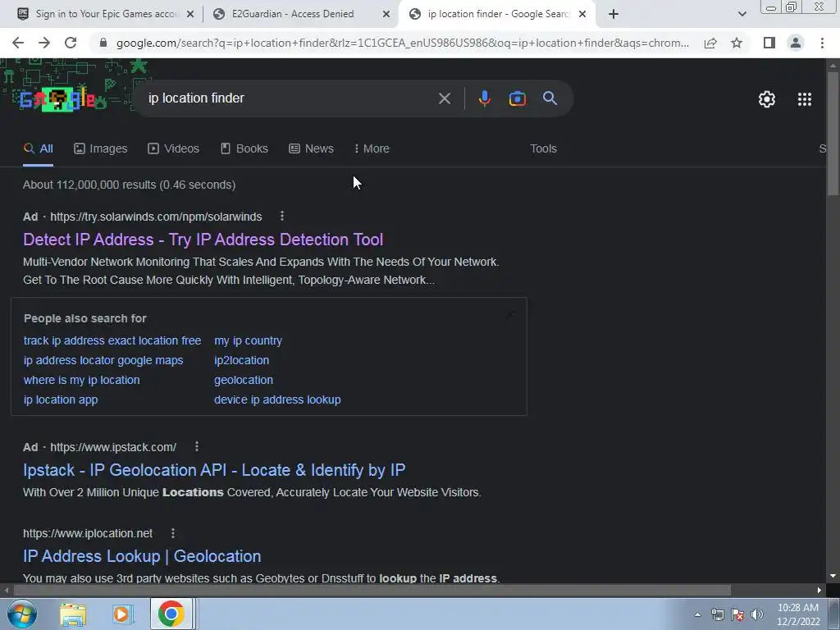
Task: Submit search with magnifier icon
Action: [x=550, y=98]
